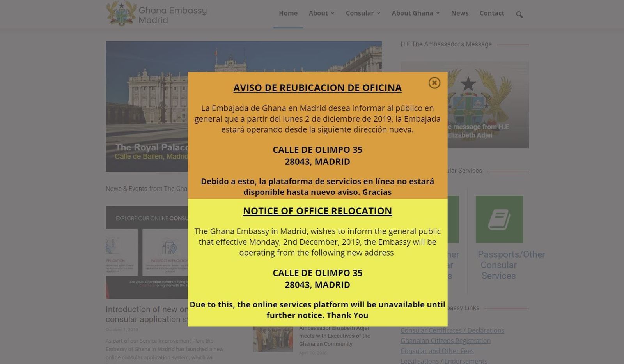Viewport: 624px width, 364px height.
Task: Expand the Consular navigation dropdown
Action: [x=362, y=13]
